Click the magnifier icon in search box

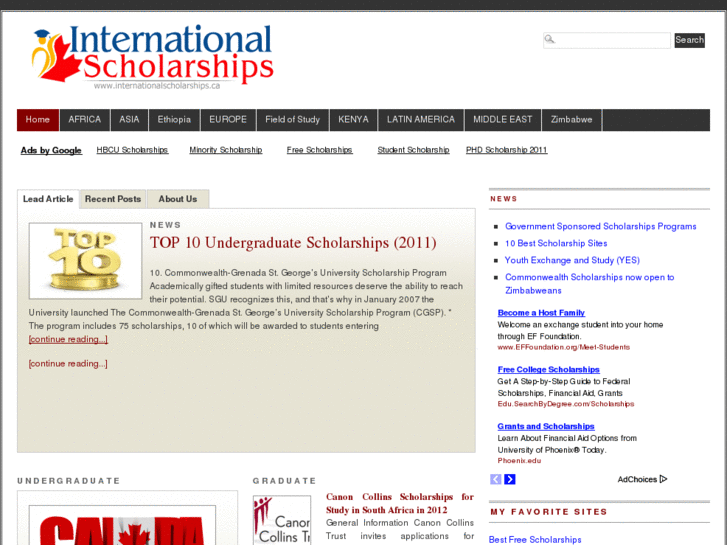(x=549, y=39)
